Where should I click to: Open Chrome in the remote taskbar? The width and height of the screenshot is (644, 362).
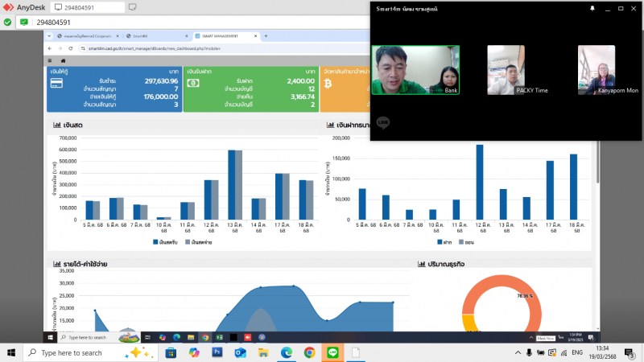coord(205,337)
